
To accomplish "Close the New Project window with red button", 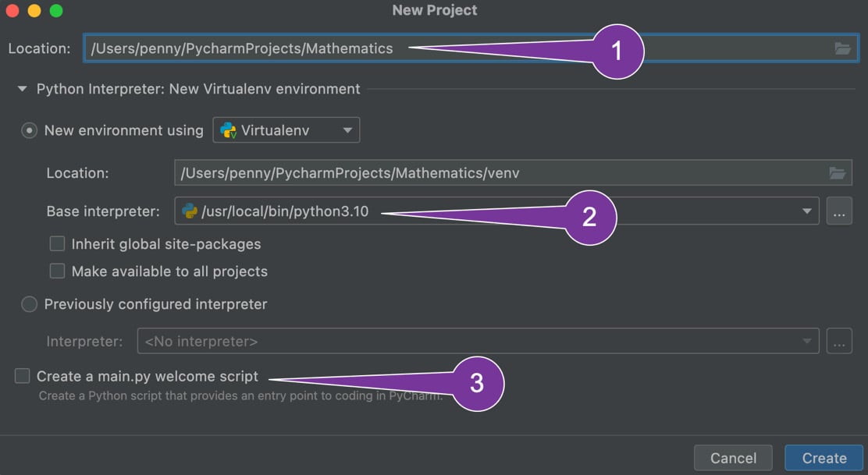I will click(x=12, y=10).
